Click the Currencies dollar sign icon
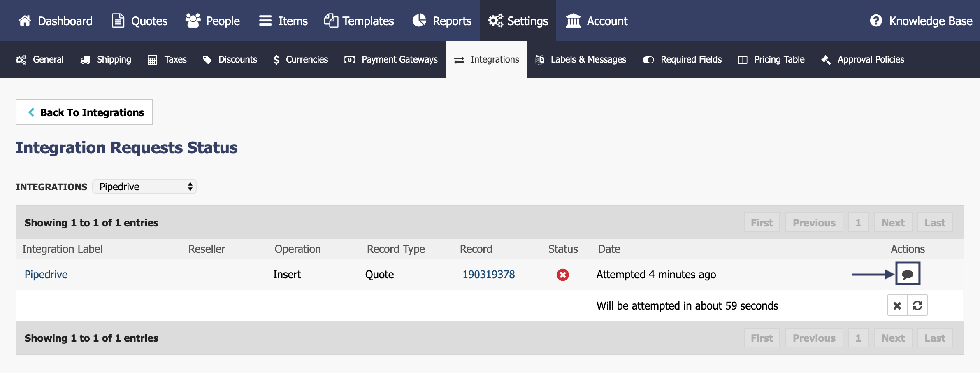980x373 pixels. click(x=276, y=60)
